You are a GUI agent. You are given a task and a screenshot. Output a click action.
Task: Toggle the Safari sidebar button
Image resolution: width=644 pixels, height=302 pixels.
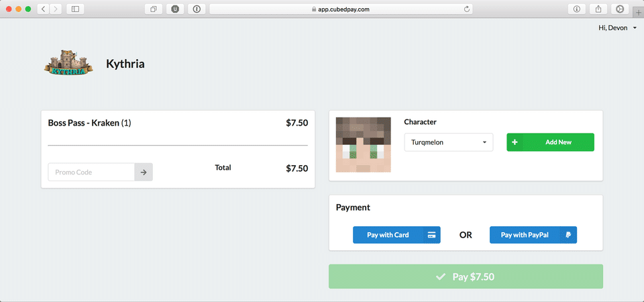tap(75, 9)
